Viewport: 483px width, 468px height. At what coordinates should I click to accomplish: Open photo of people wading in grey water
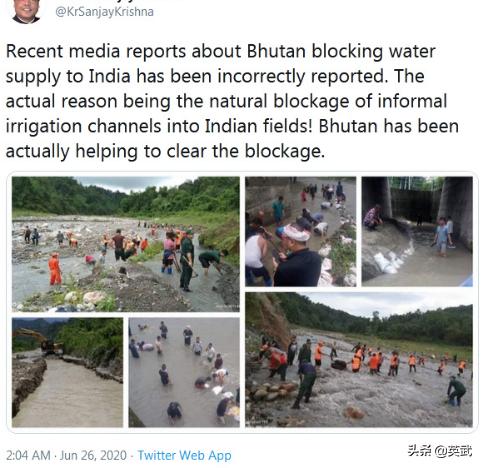(x=184, y=372)
